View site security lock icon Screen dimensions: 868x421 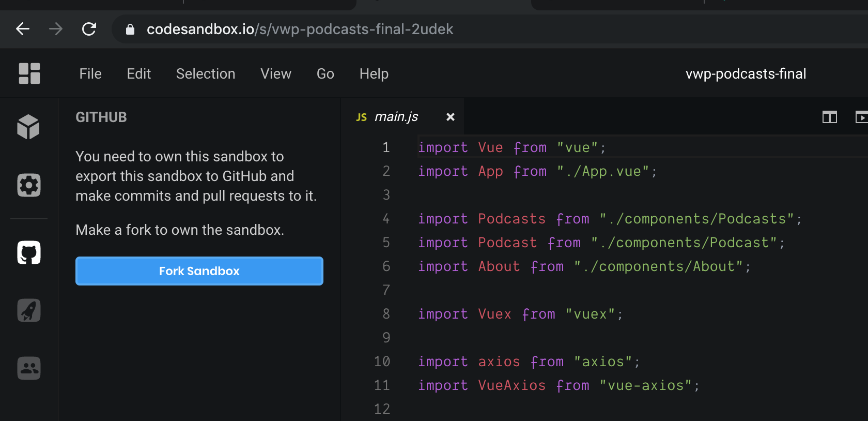(x=130, y=29)
